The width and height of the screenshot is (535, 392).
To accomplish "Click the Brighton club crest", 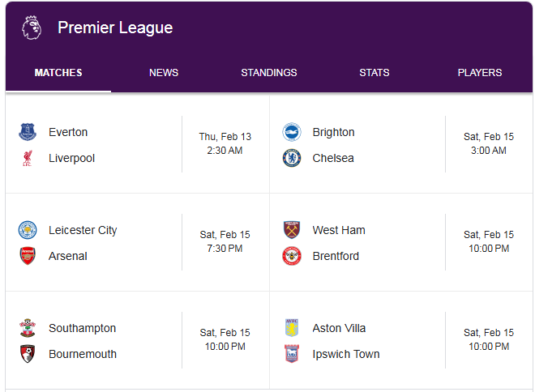I will click(292, 132).
